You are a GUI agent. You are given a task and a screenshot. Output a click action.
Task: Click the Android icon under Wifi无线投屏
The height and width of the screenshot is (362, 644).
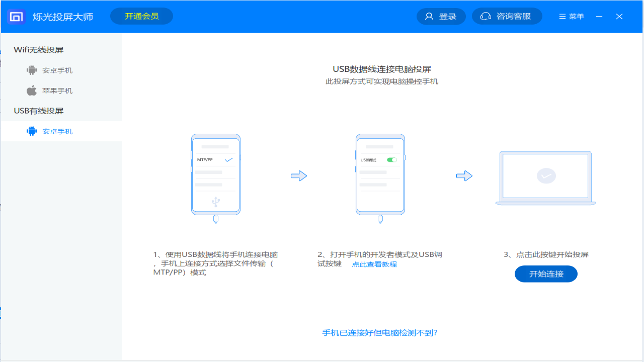32,70
